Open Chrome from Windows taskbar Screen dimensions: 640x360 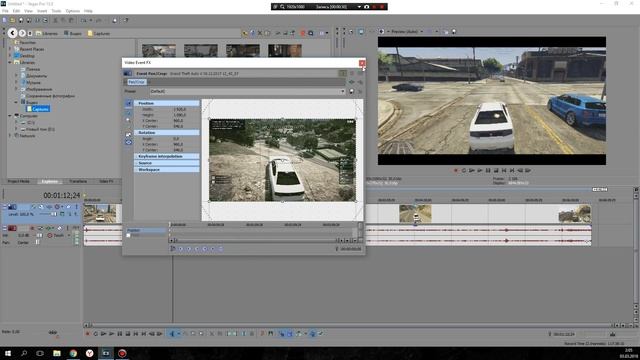(x=73, y=353)
